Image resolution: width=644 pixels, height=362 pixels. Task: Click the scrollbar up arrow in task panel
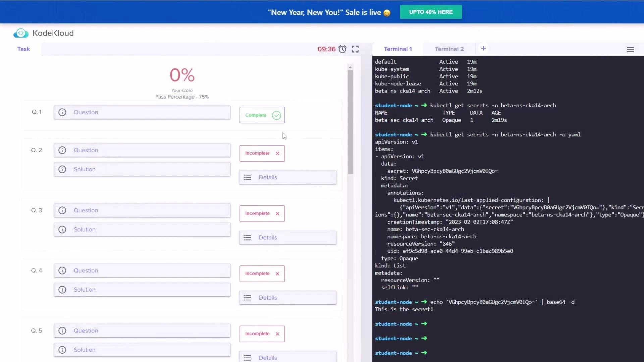click(350, 67)
